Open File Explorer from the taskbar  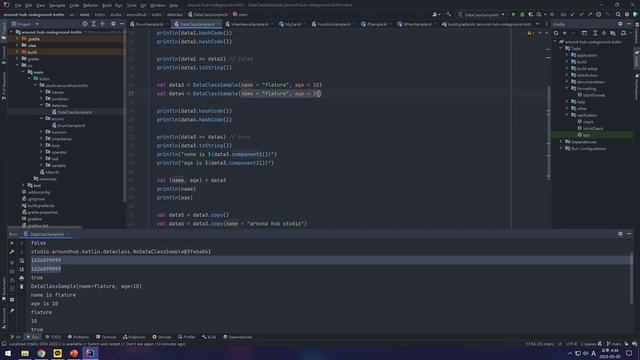[25, 353]
